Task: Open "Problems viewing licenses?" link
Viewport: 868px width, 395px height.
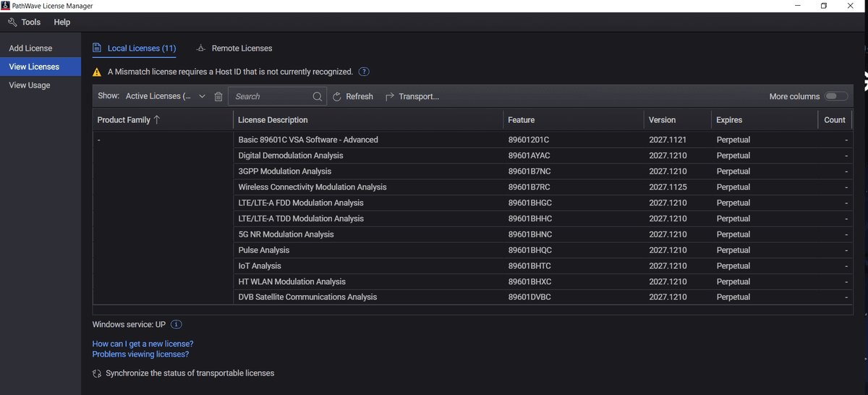Action: point(140,354)
